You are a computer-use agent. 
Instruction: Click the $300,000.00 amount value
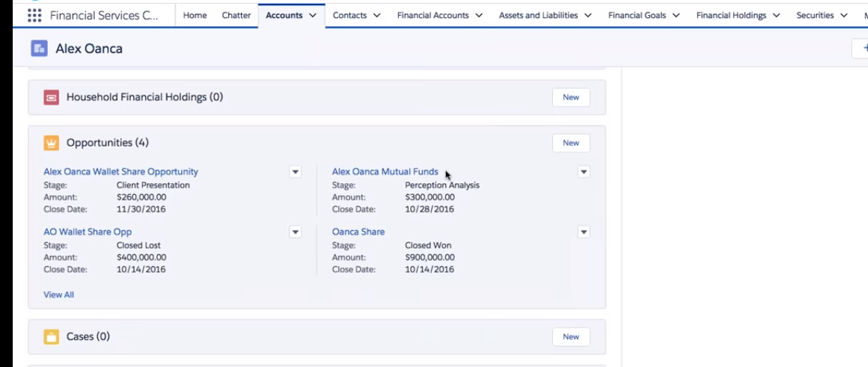tap(430, 197)
